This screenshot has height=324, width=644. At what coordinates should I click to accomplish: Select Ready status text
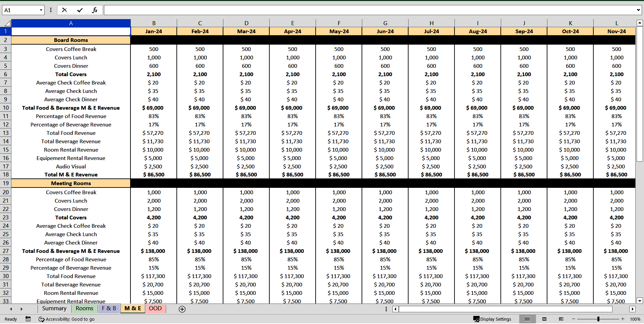coord(11,319)
